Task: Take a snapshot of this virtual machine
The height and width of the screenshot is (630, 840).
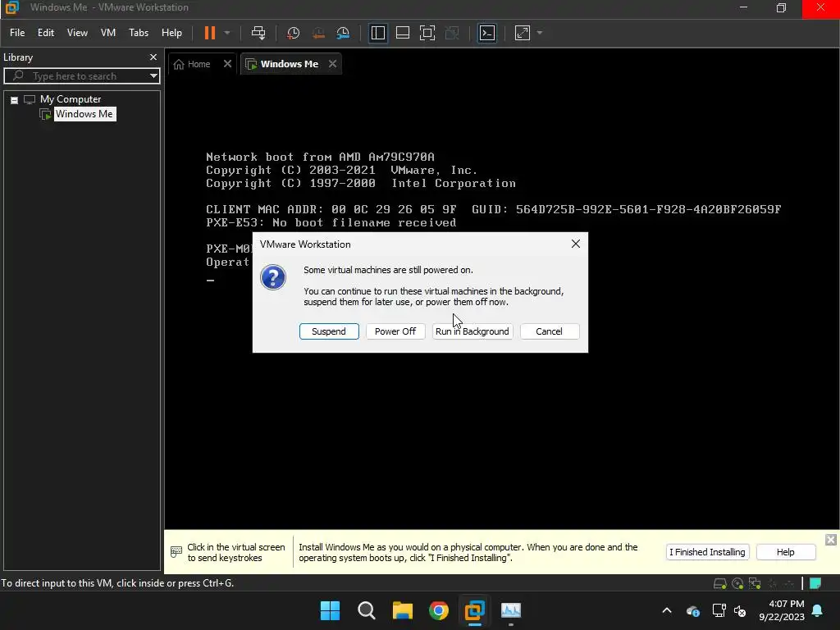Action: pyautogui.click(x=293, y=33)
